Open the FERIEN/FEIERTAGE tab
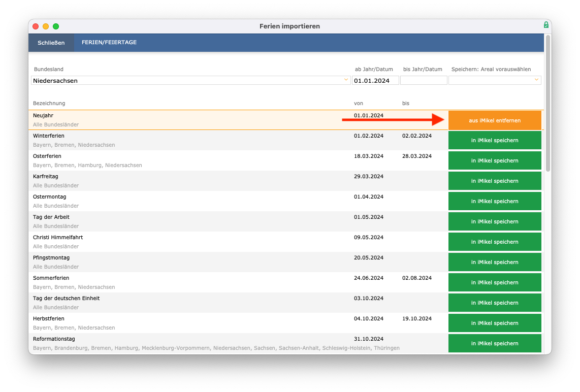The width and height of the screenshot is (580, 392). click(x=109, y=42)
